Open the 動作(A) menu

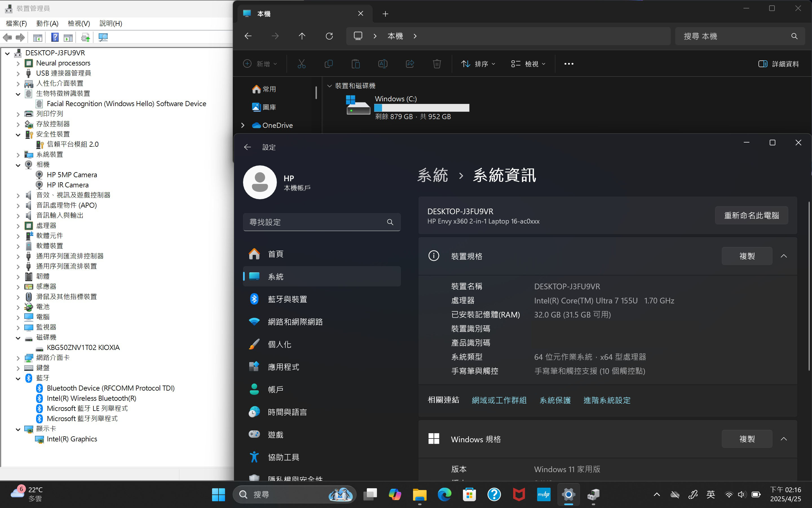47,23
